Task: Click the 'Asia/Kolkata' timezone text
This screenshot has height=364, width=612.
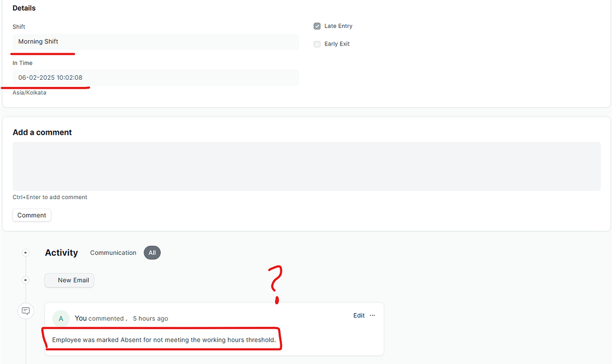Action: [x=30, y=92]
